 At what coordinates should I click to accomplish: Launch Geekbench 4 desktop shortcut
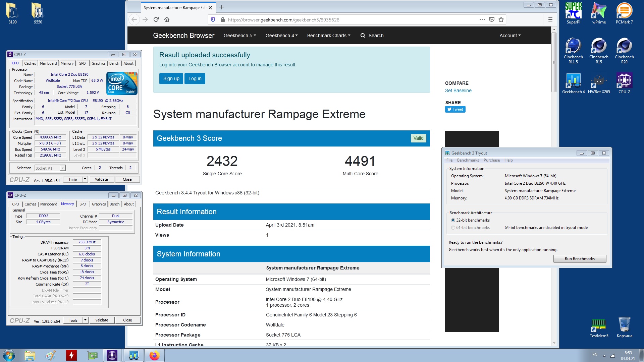pyautogui.click(x=573, y=83)
